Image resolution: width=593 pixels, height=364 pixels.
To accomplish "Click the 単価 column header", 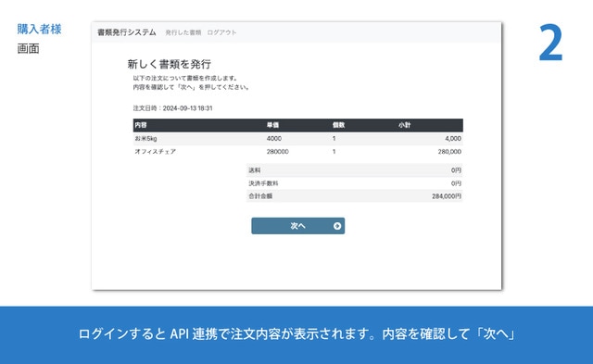I will (x=272, y=125).
